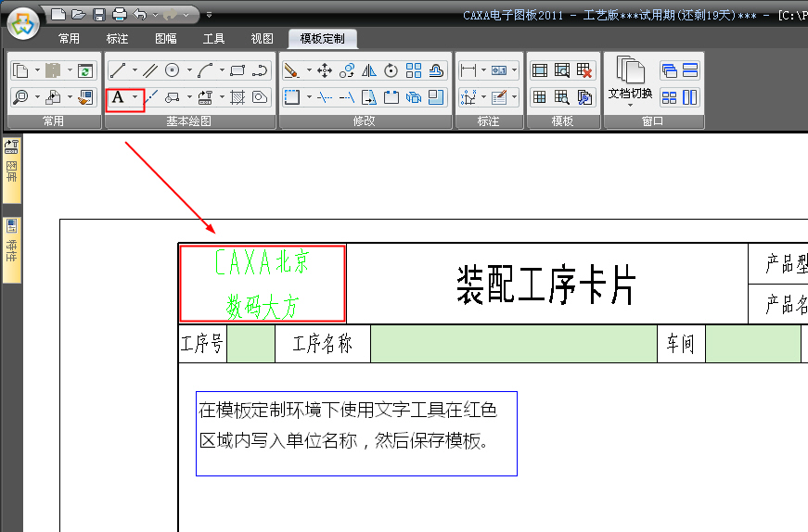Expand the Line tool dropdown arrow
This screenshot has width=808, height=532.
[x=135, y=70]
